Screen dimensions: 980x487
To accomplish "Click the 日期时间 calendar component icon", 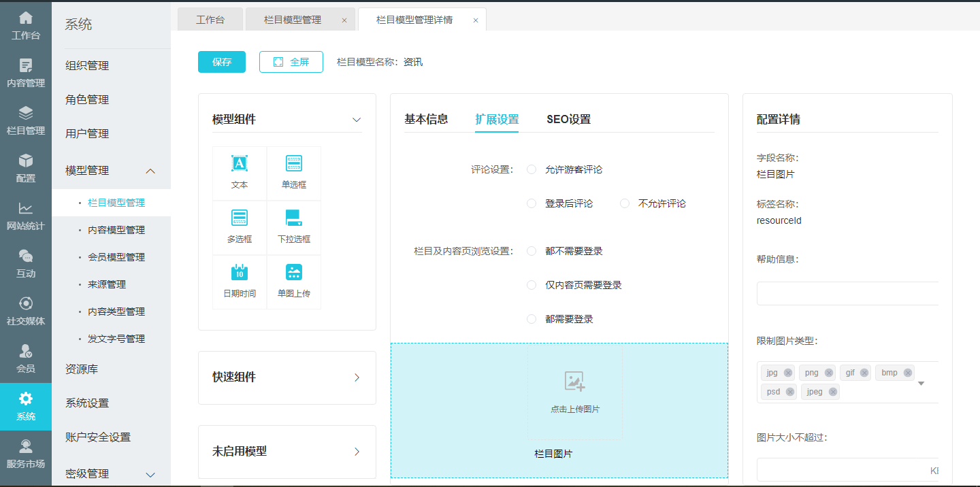I will (239, 273).
